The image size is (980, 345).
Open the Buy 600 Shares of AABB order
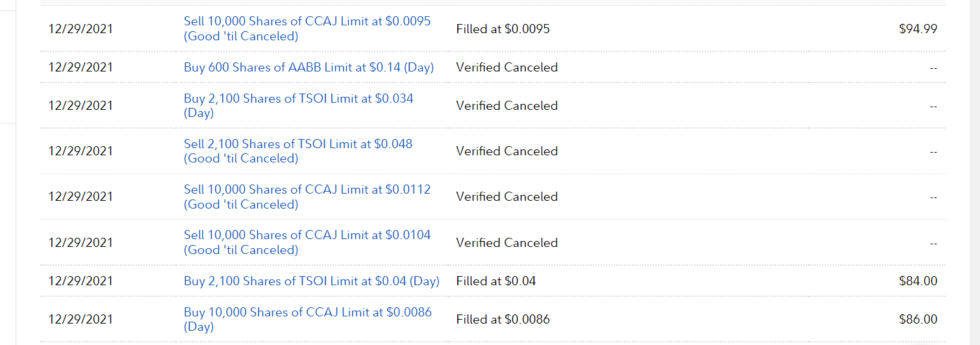tap(308, 67)
